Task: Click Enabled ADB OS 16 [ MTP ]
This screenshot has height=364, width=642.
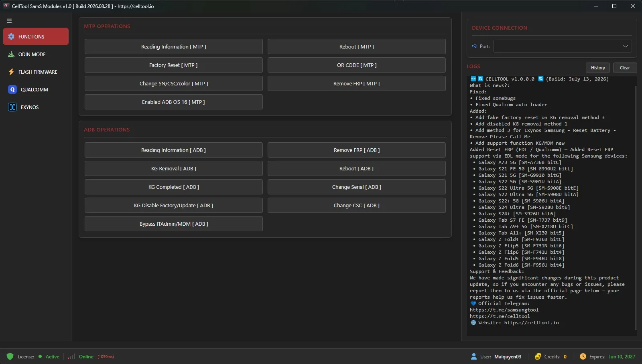Action: click(x=173, y=102)
